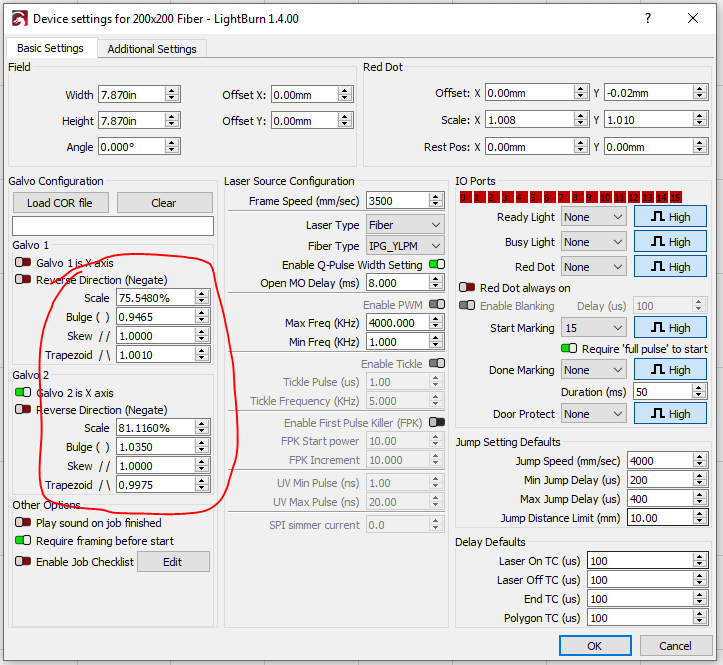Toggle Galvo 1 Reverse Direction switch
Viewport: 723px width, 665px height.
pos(23,279)
